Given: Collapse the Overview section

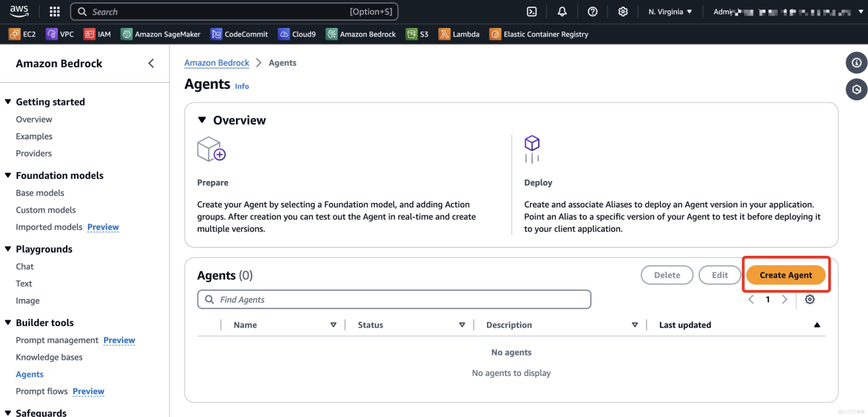Looking at the screenshot, I should 202,120.
